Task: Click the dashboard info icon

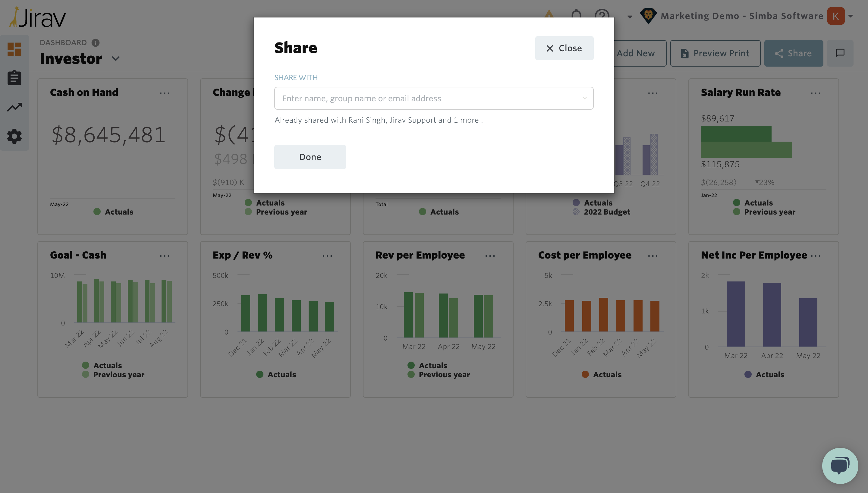Action: point(96,43)
